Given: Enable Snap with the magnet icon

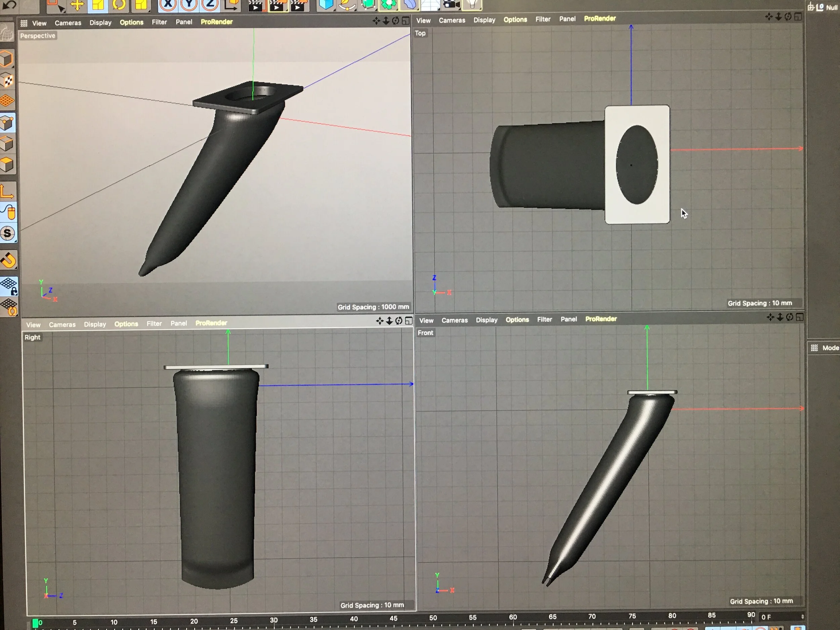Looking at the screenshot, I should 8,260.
